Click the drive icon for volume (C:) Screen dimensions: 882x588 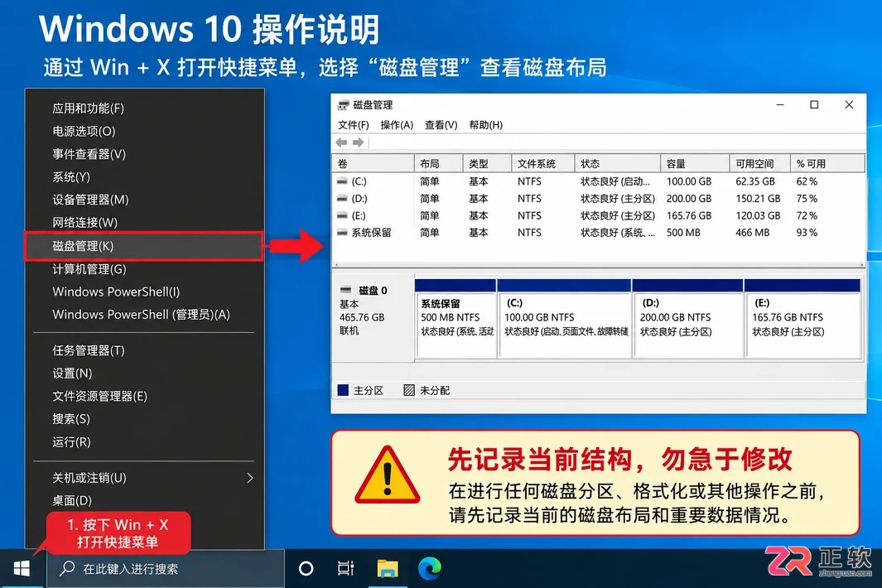pyautogui.click(x=342, y=181)
